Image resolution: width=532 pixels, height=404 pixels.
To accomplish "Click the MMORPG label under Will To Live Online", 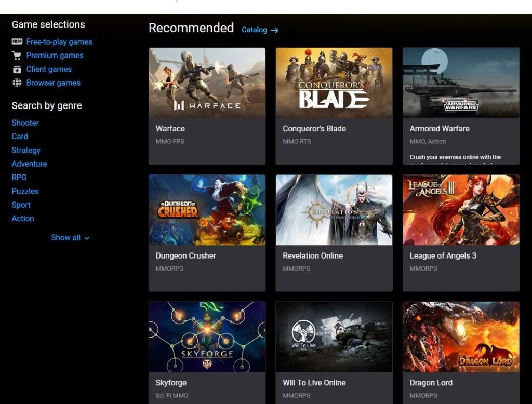I will tap(297, 396).
